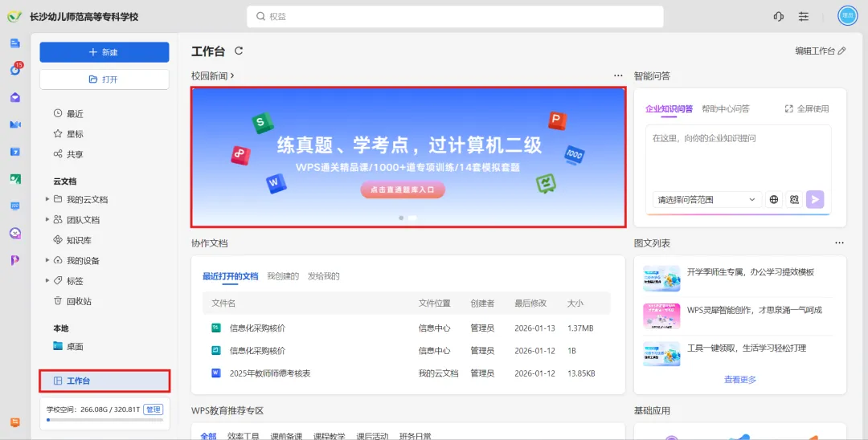Open the 1.37MB 信息化采购核价 spreadsheet row
Image resolution: width=868 pixels, height=440 pixels.
(x=407, y=328)
